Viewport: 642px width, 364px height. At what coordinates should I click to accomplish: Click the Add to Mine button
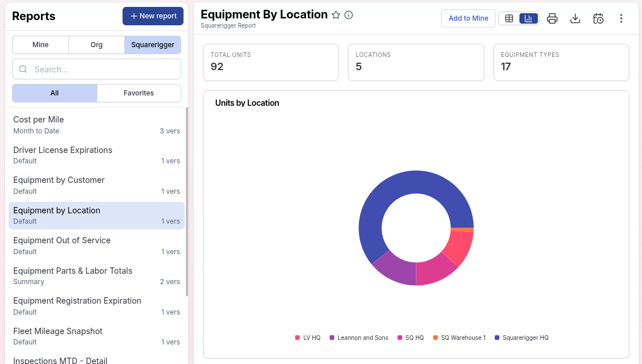[x=468, y=18]
